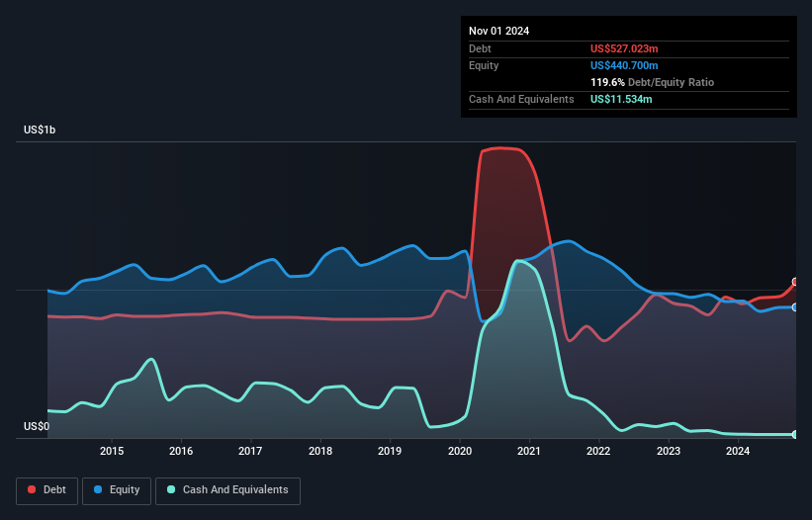Click the Cash And Equivalents tooltip label

pos(521,99)
